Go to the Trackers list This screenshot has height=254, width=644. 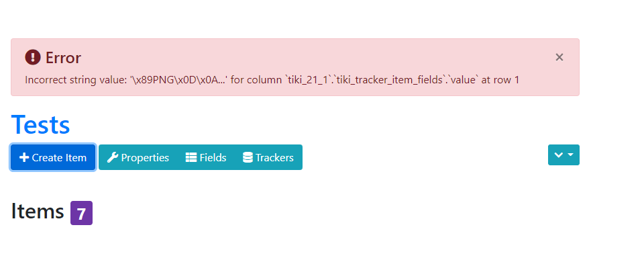click(268, 157)
